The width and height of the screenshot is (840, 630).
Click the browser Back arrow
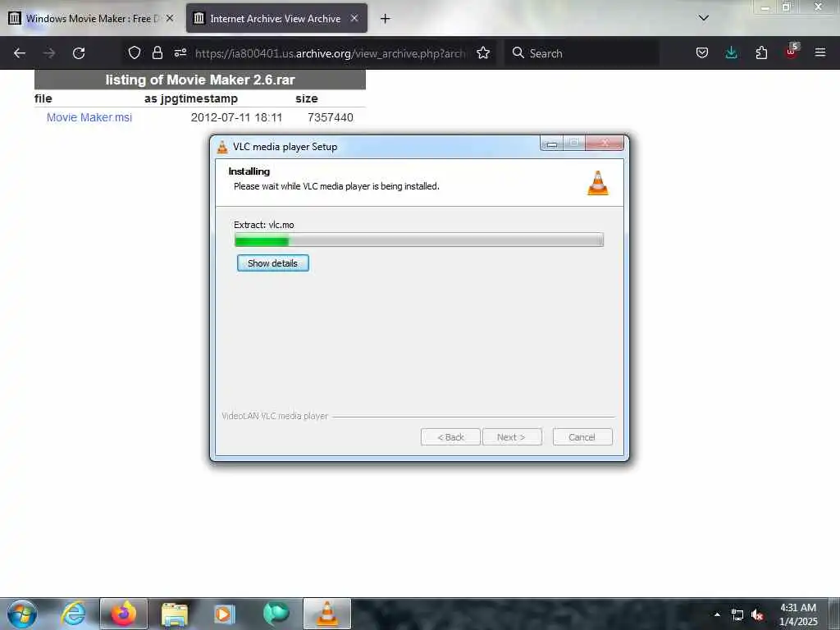coord(20,53)
